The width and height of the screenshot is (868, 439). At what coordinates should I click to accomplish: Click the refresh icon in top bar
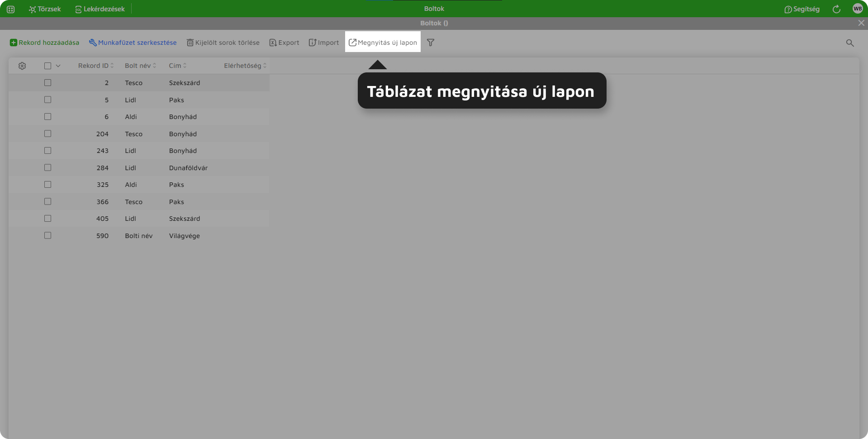click(x=836, y=9)
